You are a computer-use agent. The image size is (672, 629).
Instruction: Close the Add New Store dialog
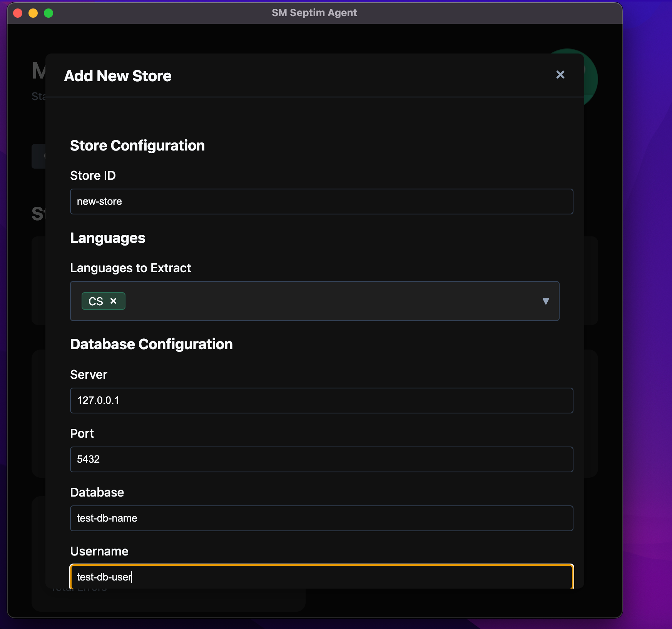560,75
